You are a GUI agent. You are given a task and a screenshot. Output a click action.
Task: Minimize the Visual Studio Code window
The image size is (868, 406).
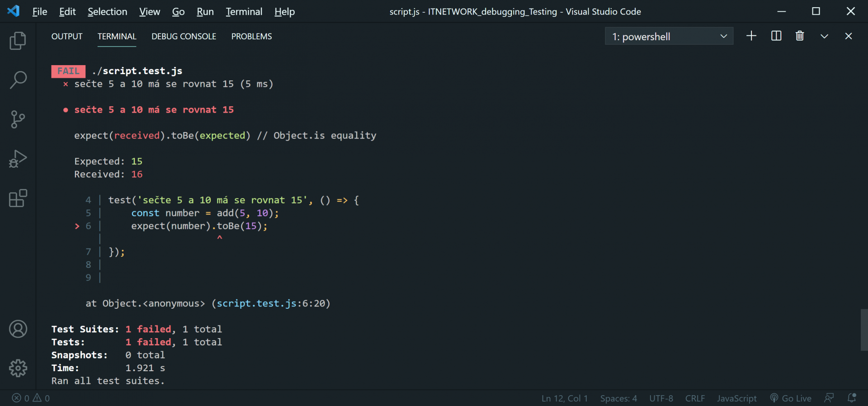[782, 11]
